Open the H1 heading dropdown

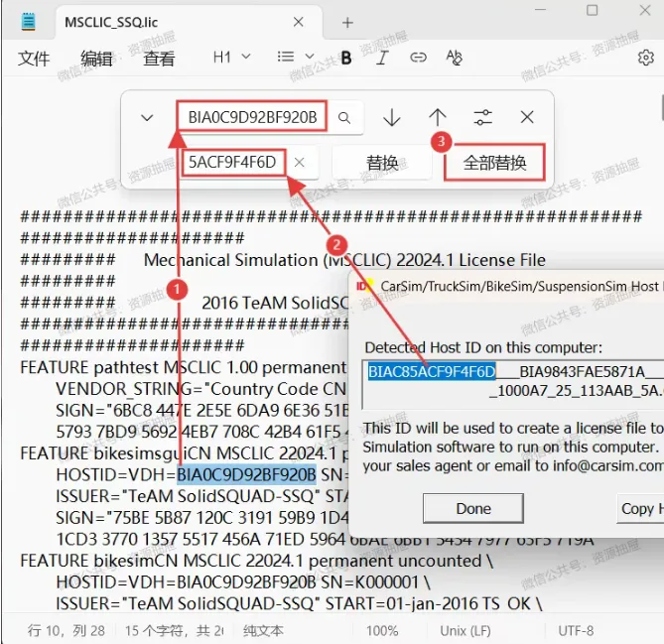point(231,57)
